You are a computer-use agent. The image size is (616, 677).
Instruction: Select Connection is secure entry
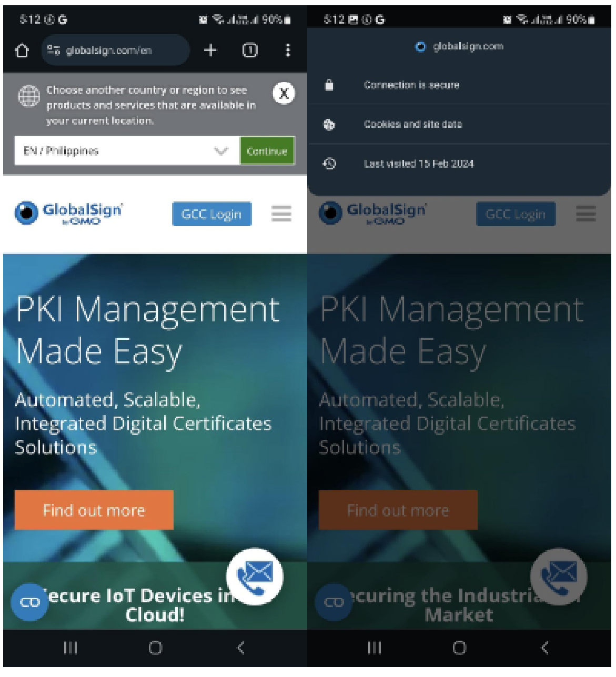point(411,85)
